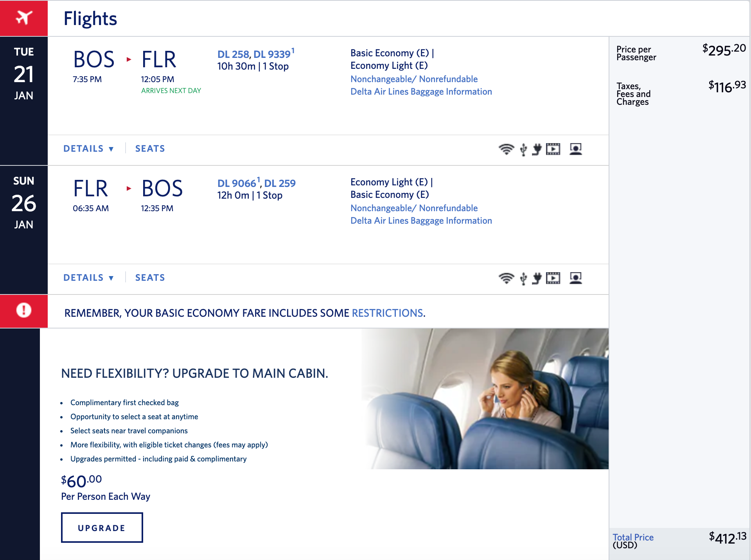Click the power outlet icon for outbound flight
Viewport: 751px width, 560px height.
(x=537, y=149)
